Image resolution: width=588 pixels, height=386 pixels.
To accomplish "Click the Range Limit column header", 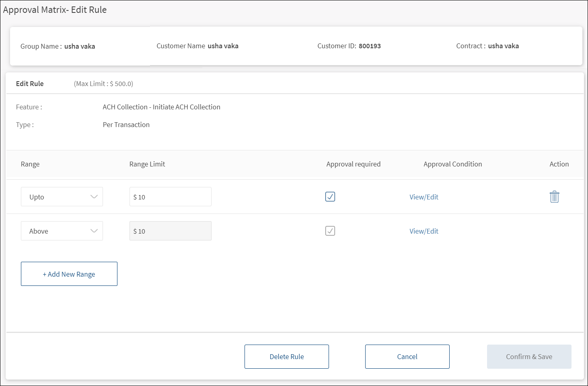I will click(x=147, y=164).
